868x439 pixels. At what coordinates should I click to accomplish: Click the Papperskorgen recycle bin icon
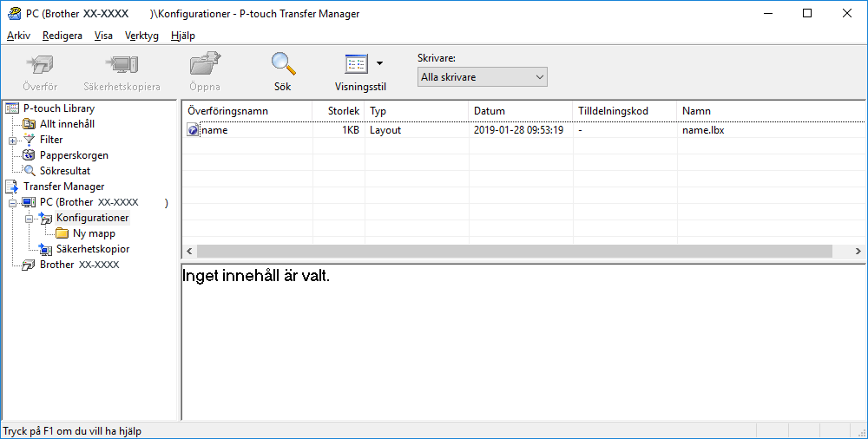(x=29, y=155)
